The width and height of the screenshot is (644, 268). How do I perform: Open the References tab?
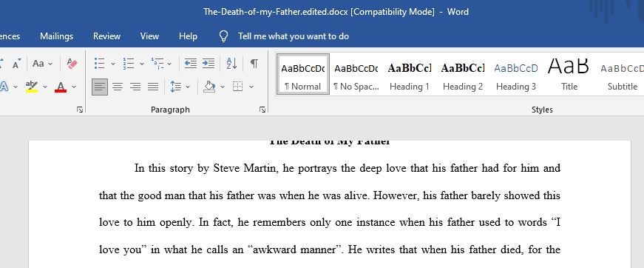point(10,36)
